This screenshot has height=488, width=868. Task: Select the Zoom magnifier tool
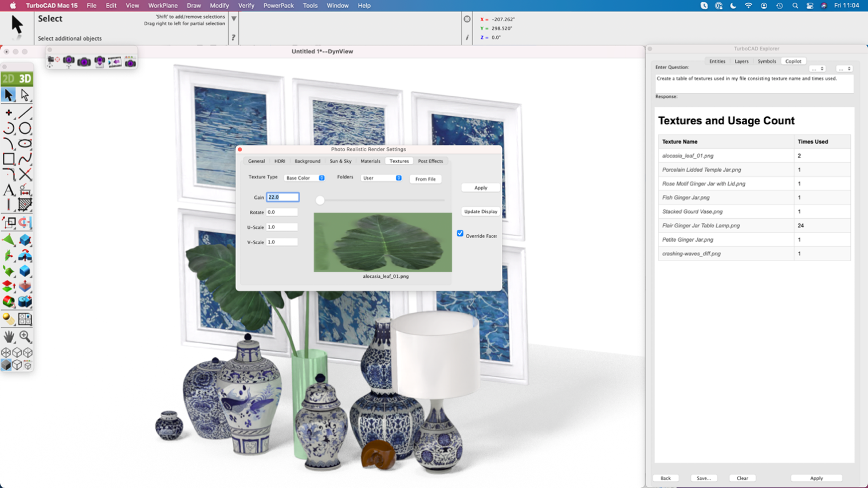pyautogui.click(x=25, y=337)
